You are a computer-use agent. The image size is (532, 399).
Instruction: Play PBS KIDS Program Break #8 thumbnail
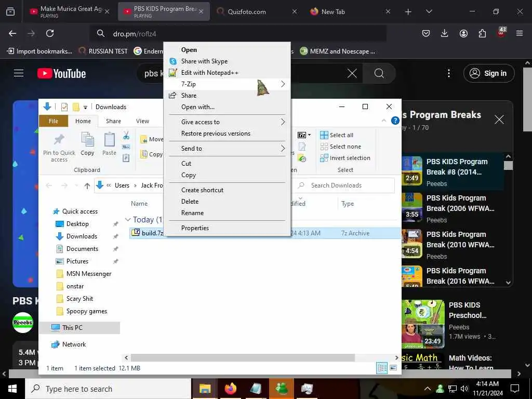[x=412, y=170]
